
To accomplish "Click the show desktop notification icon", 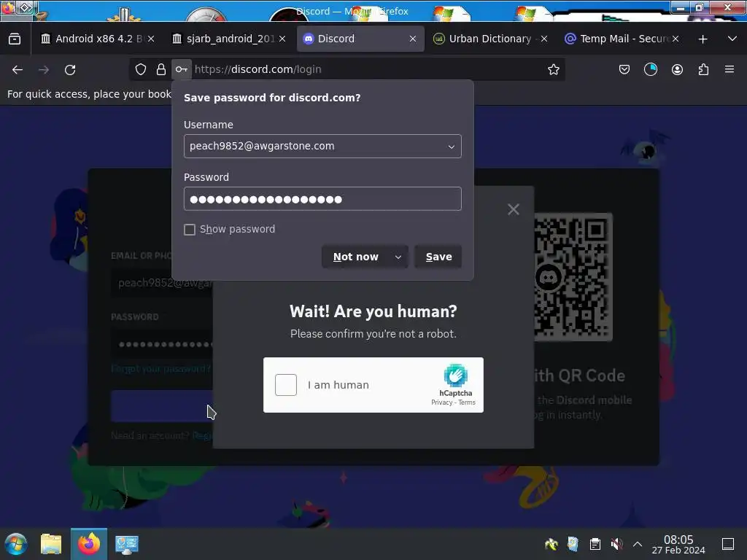I will click(x=728, y=544).
